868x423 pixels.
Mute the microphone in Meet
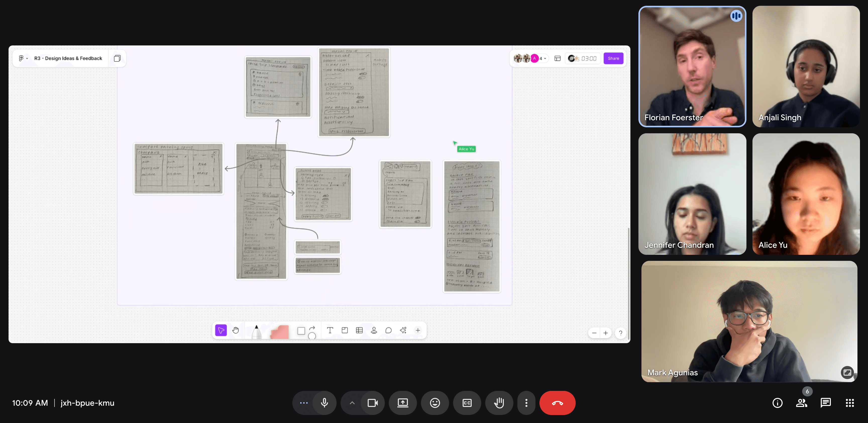pyautogui.click(x=324, y=403)
